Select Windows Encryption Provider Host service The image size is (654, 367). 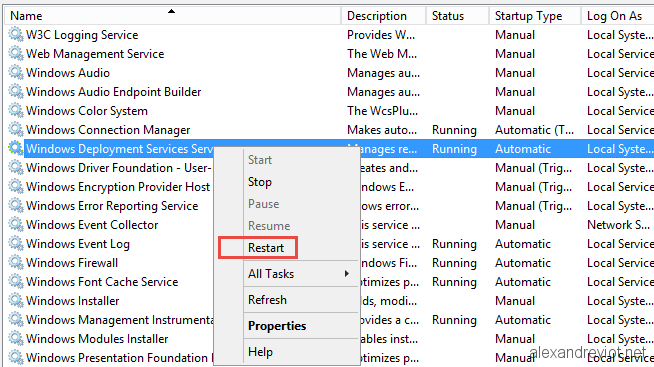tap(118, 186)
